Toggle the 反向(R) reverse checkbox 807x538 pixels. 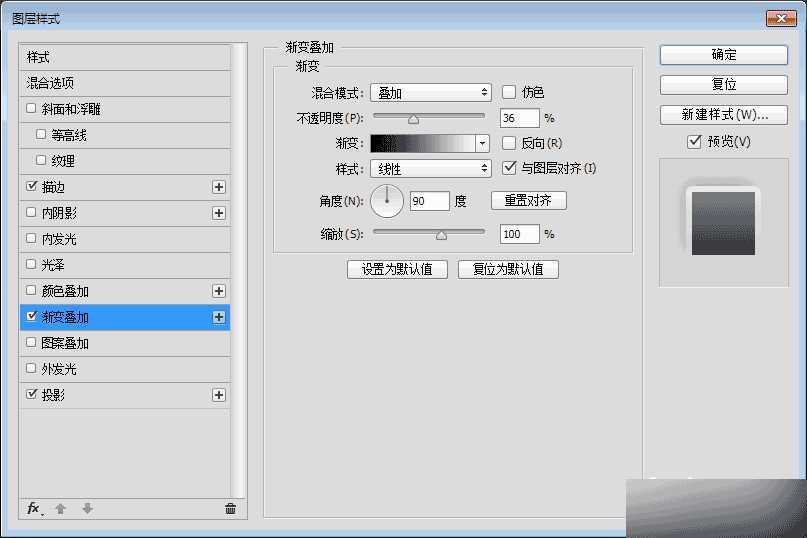click(508, 143)
